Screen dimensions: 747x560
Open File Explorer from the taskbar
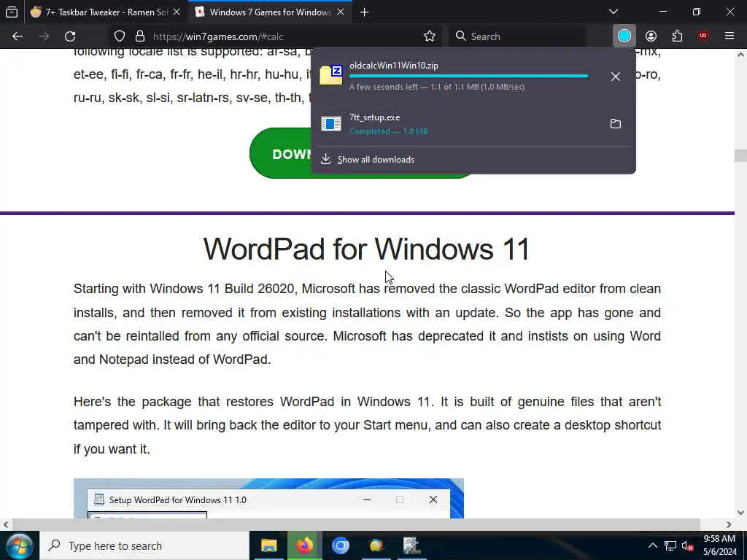[269, 545]
